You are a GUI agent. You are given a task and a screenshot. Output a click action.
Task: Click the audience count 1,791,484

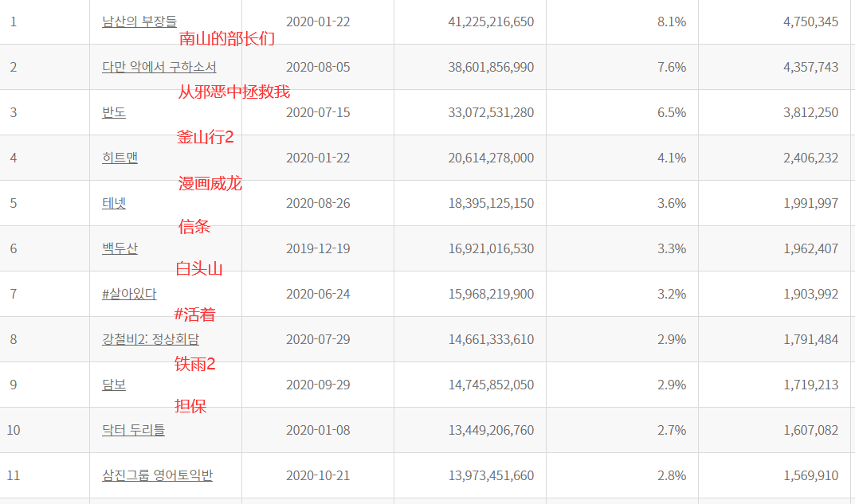(x=811, y=339)
